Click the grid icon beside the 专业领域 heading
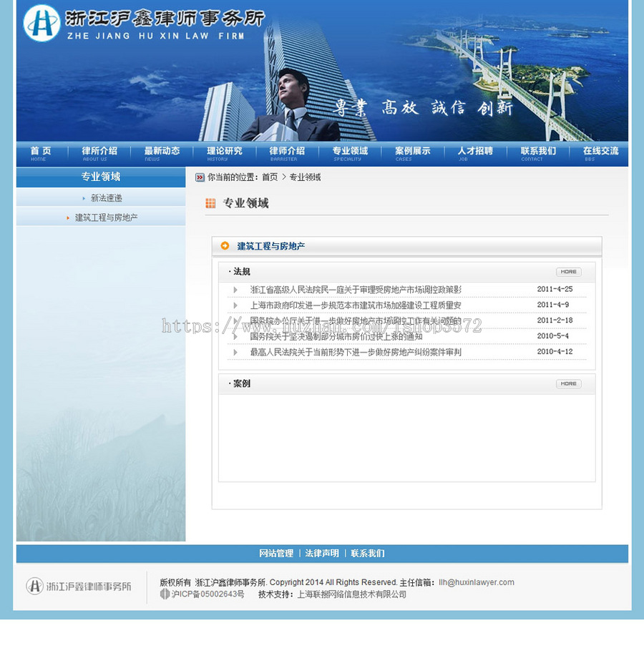 212,205
